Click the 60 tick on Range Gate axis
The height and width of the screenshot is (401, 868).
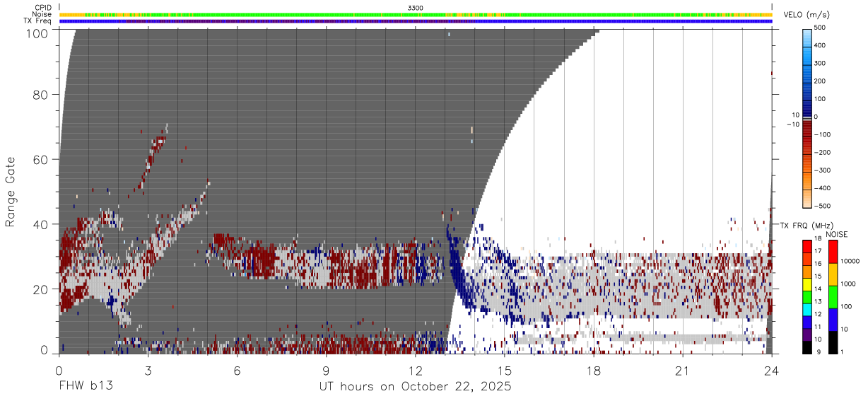(41, 159)
